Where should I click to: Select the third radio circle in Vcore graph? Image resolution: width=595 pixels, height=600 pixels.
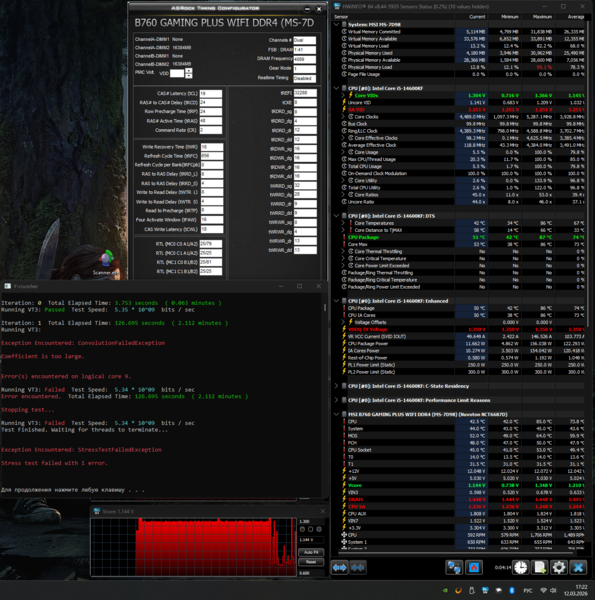319,529
